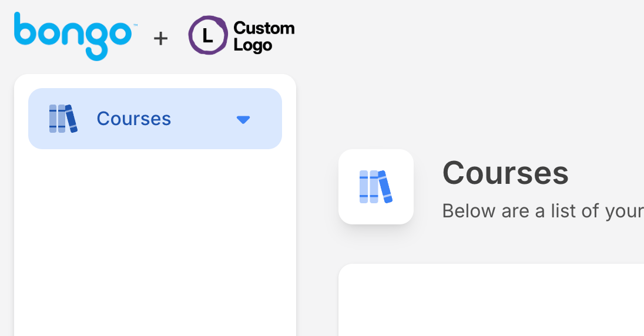The width and height of the screenshot is (644, 336).
Task: Click the light blue upright books in tile
Action: click(369, 187)
